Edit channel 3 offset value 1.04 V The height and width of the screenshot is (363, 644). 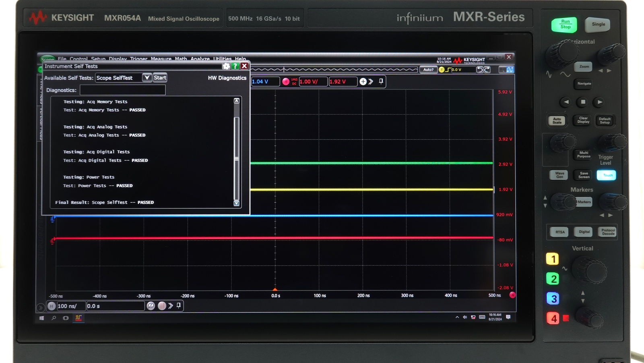click(x=266, y=82)
